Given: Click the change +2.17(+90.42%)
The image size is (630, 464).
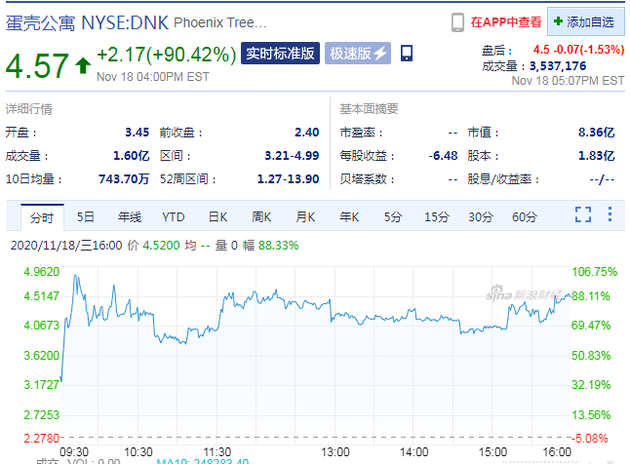Looking at the screenshot, I should 166,55.
